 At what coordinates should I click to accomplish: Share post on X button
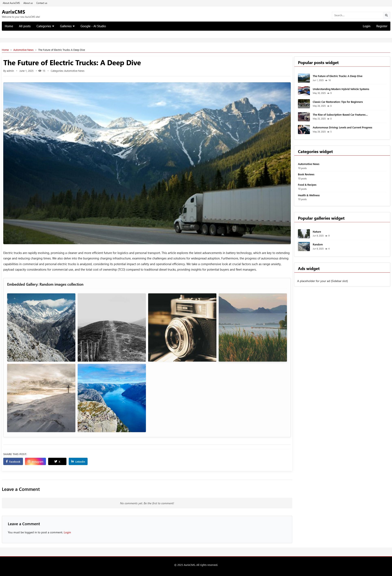pyautogui.click(x=57, y=461)
